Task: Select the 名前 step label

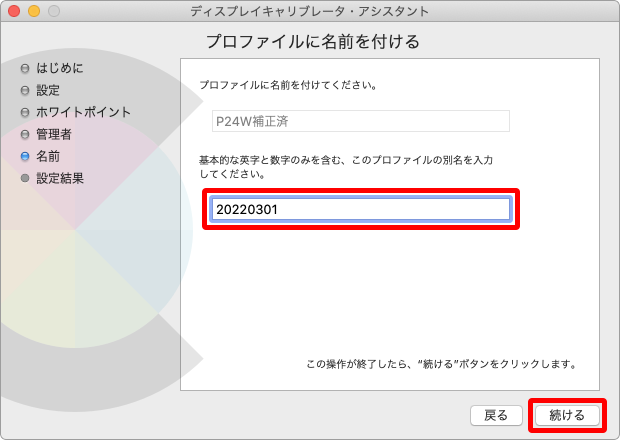Action: coord(48,156)
